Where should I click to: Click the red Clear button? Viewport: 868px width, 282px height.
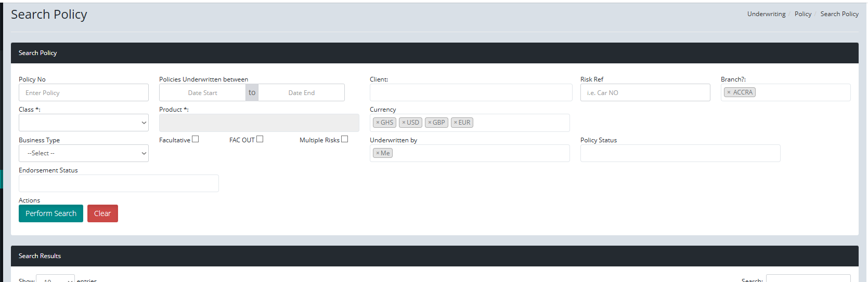[102, 213]
